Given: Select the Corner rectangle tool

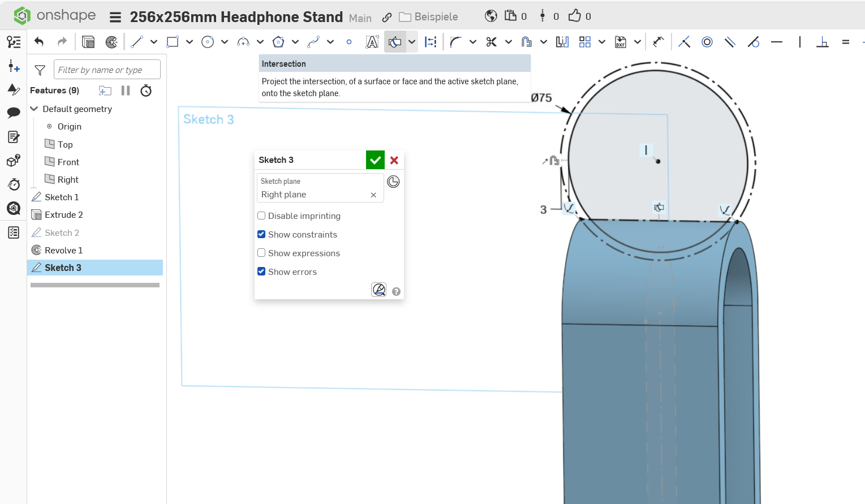Looking at the screenshot, I should [x=173, y=42].
